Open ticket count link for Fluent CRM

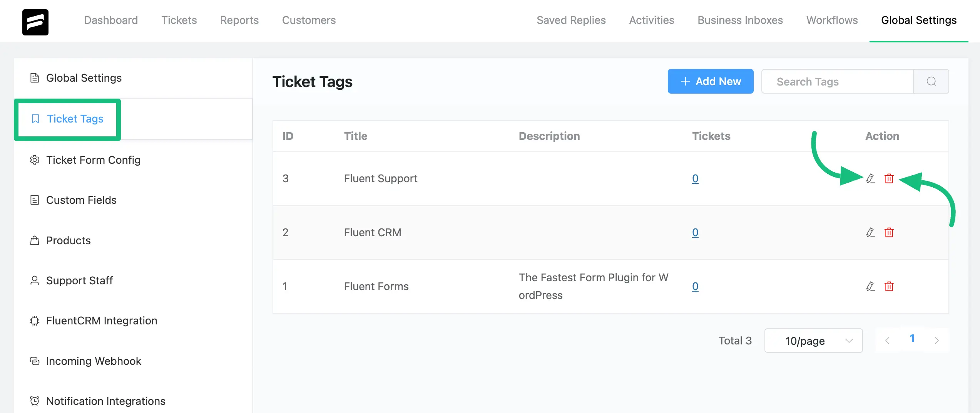coord(695,232)
